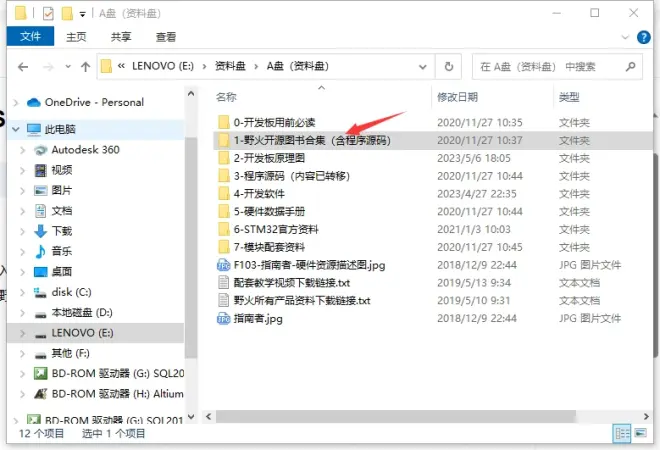Sort by the 名称 column header
Viewport: 660px width, 450px height.
pos(226,97)
